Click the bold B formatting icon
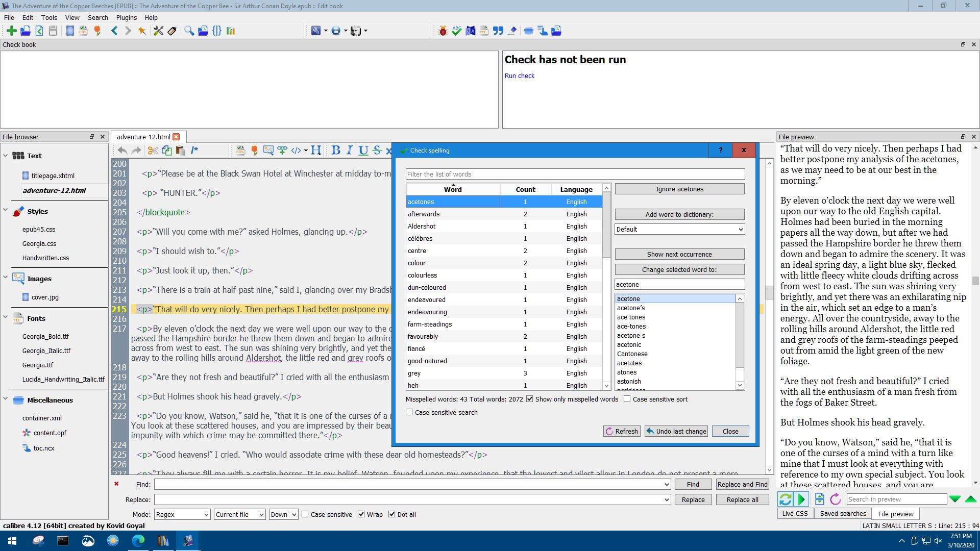This screenshot has width=980, height=551. 335,151
